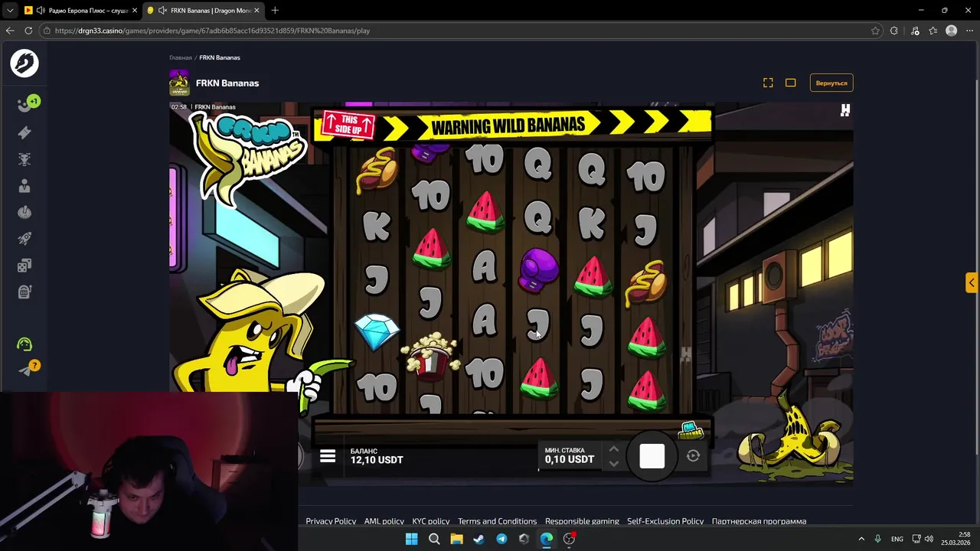Show hidden system tray icons
This screenshot has width=980, height=551.
[x=861, y=539]
